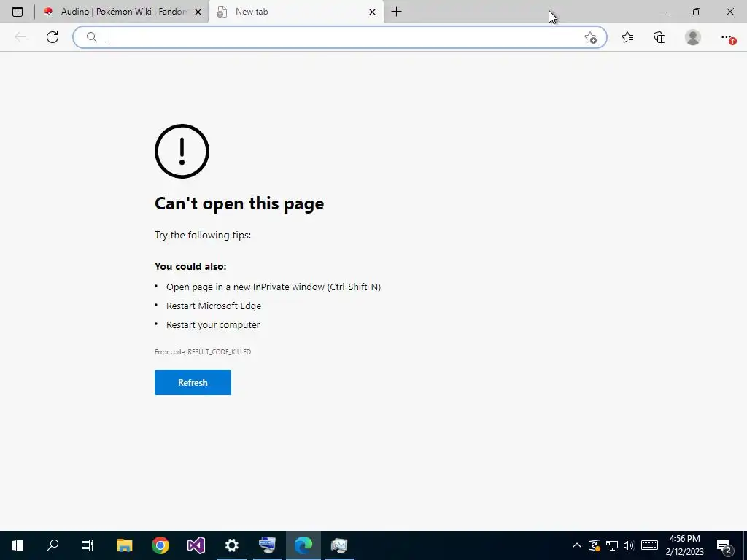
Task: Open the chart monitor app on taskbar
Action: click(338, 545)
